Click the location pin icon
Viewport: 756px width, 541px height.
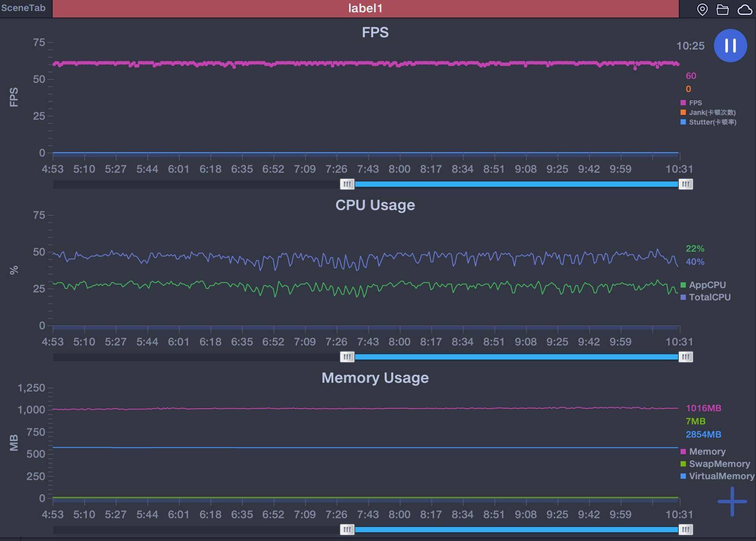click(x=702, y=9)
